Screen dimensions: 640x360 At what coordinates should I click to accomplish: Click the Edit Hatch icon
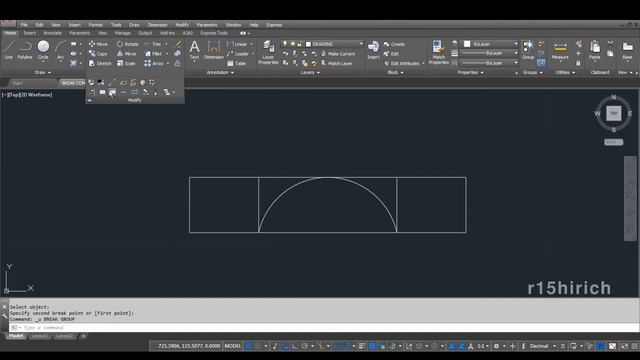[x=143, y=83]
